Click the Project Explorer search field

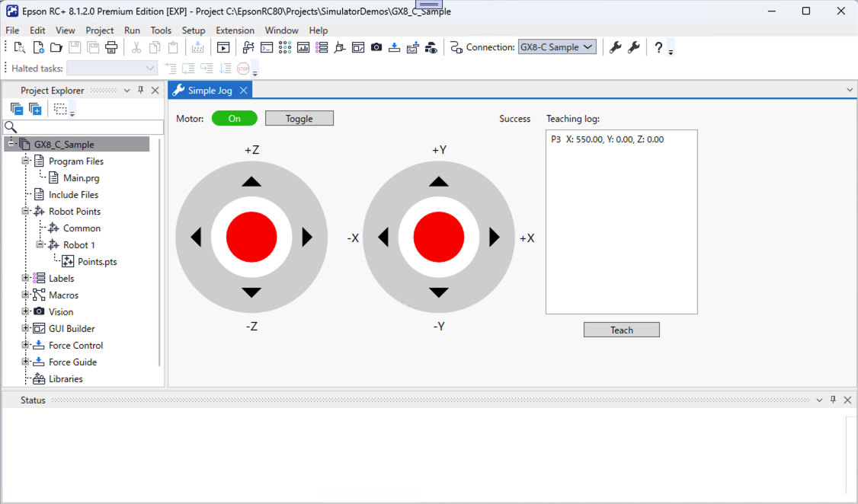88,127
